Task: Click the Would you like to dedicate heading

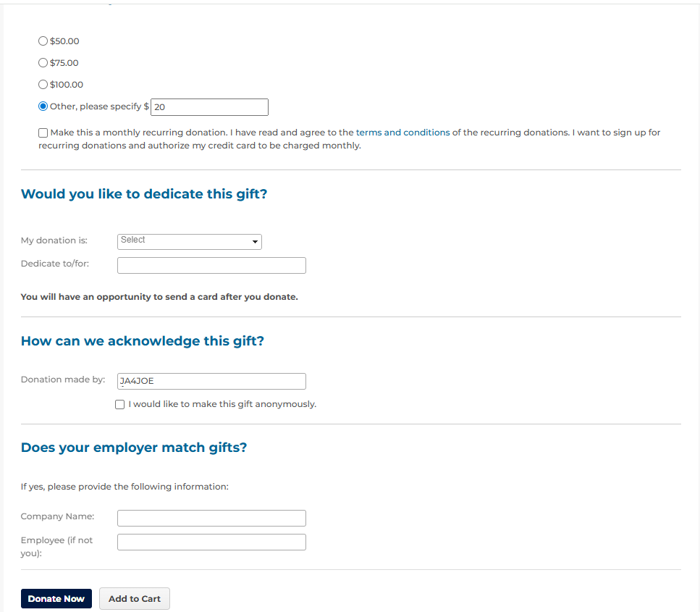Action: pos(144,194)
